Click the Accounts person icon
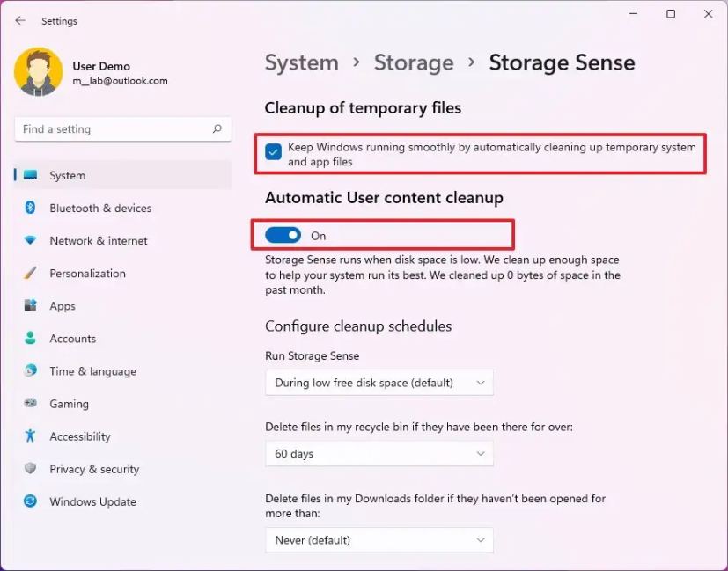 (31, 339)
